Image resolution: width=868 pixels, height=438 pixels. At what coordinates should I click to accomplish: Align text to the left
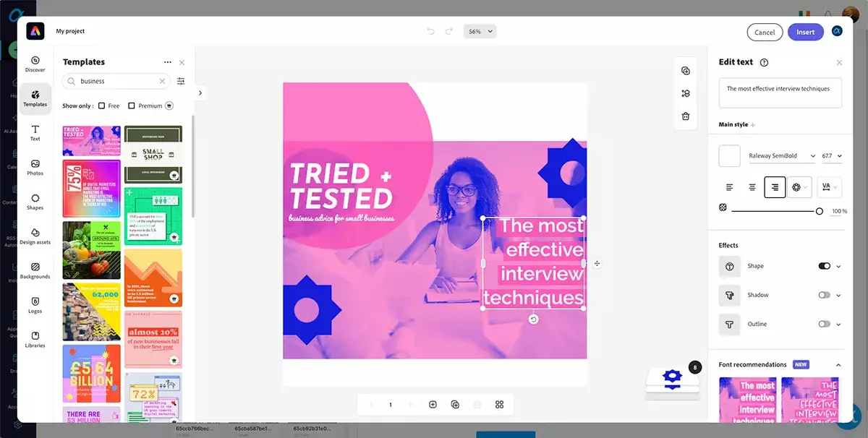[x=729, y=187]
